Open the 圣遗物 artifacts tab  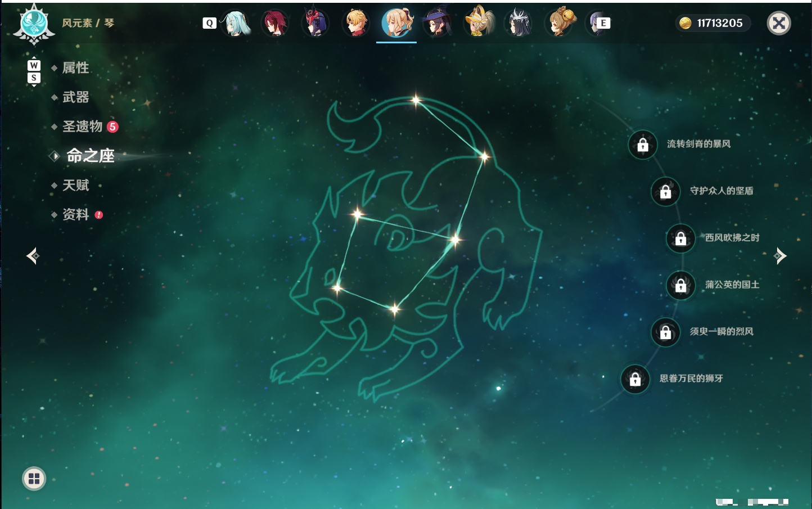pyautogui.click(x=83, y=127)
